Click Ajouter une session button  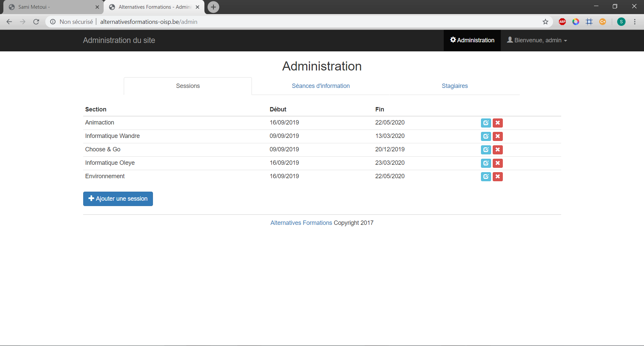pos(118,199)
